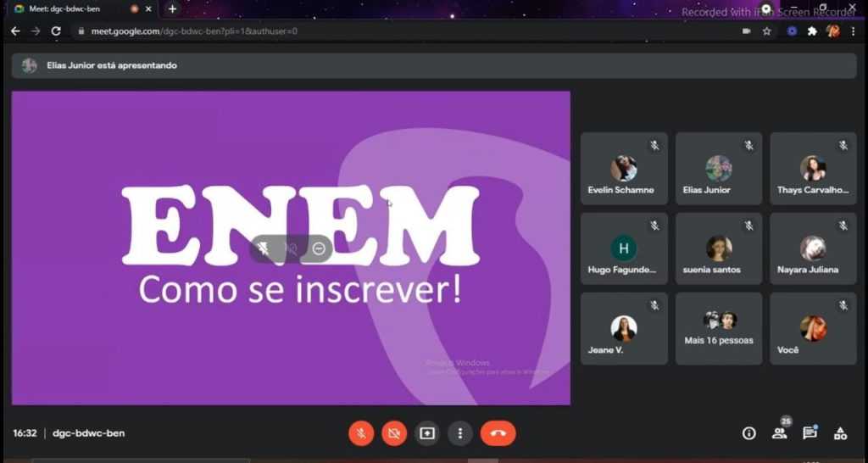Open the activities panel icon
Viewport: 868px width, 463px height.
coord(840,433)
